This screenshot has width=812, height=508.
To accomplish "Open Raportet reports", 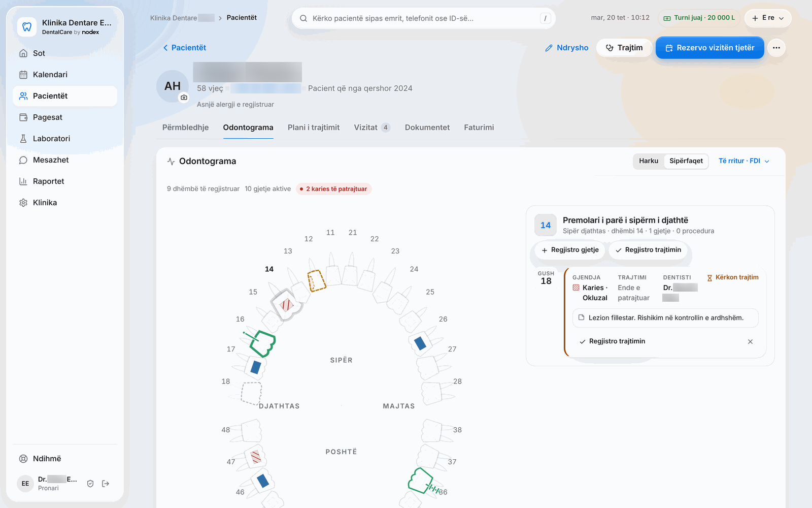I will 65,181.
